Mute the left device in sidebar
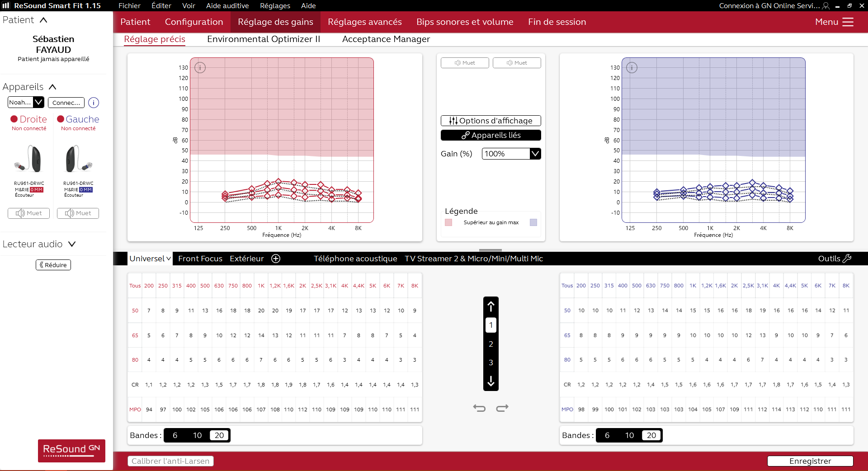 [x=78, y=213]
